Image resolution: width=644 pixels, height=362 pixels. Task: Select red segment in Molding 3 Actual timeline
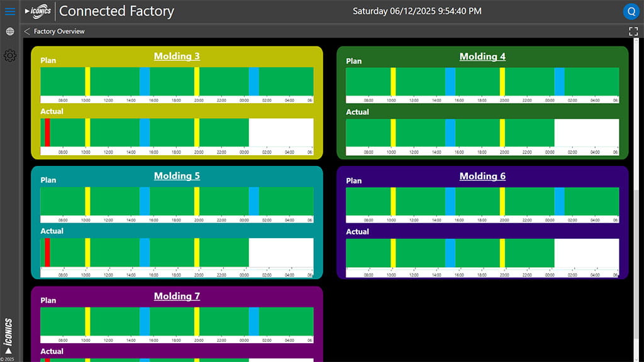click(x=47, y=132)
